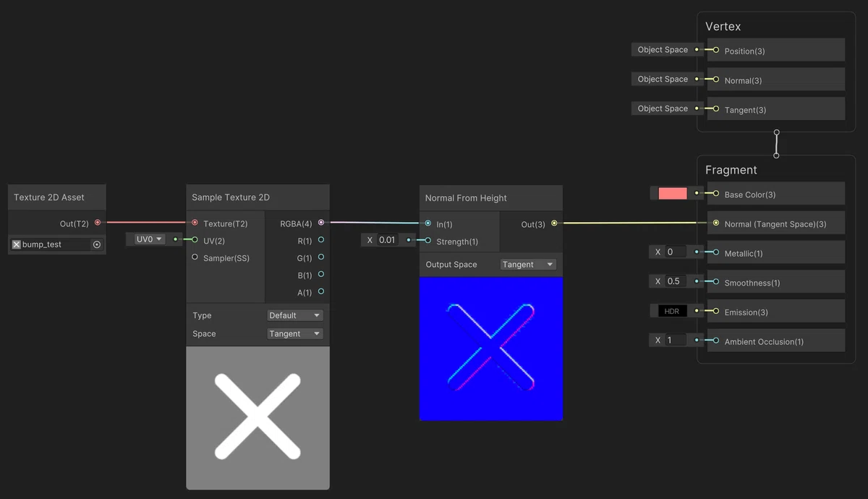Open Type dropdown set to Default
This screenshot has height=499, width=868.
click(295, 315)
